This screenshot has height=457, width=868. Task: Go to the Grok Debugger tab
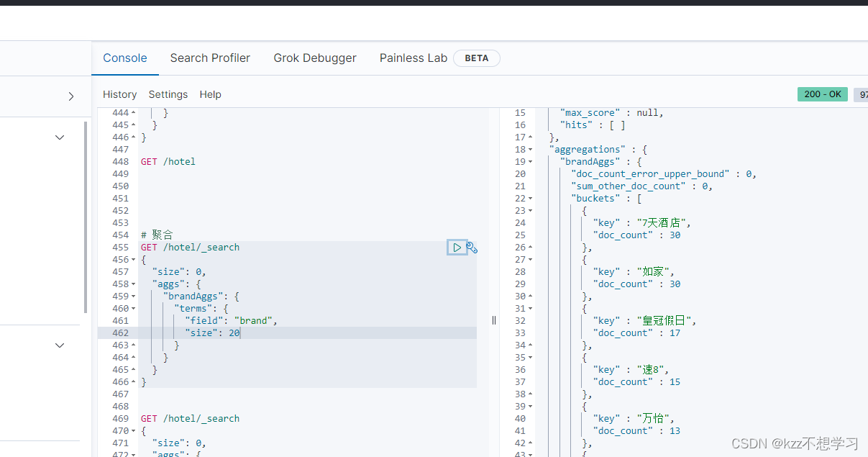[x=315, y=58]
